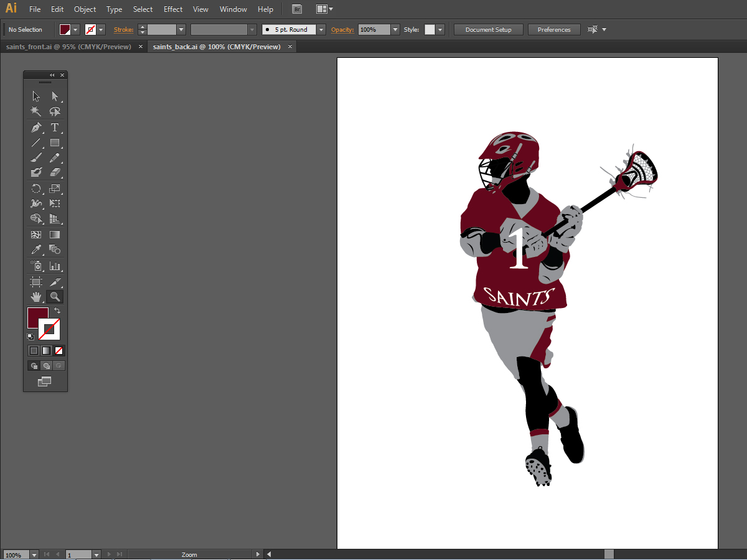747x560 pixels.
Task: Choose the Paintbrush tool
Action: pyautogui.click(x=36, y=157)
